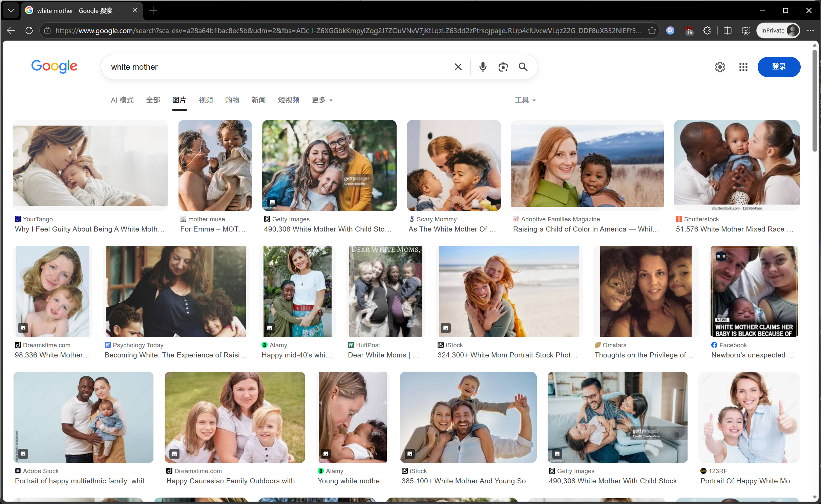This screenshot has height=504, width=821.
Task: Switch to 短视频 short videos tab
Action: click(x=289, y=100)
